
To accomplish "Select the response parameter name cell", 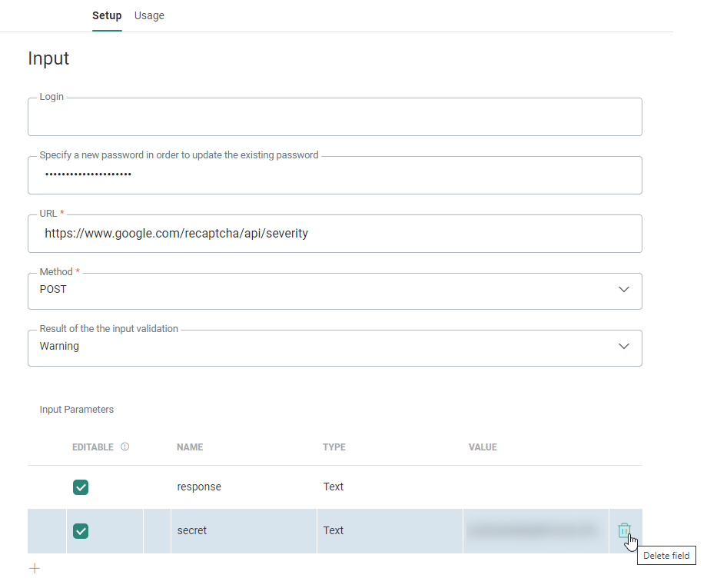I will click(x=199, y=487).
